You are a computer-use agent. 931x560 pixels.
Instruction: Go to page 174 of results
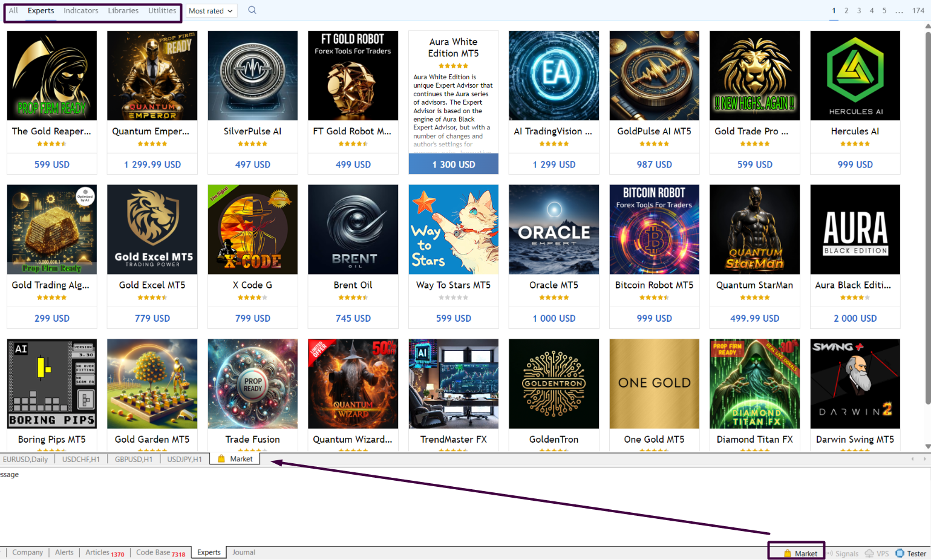click(918, 10)
